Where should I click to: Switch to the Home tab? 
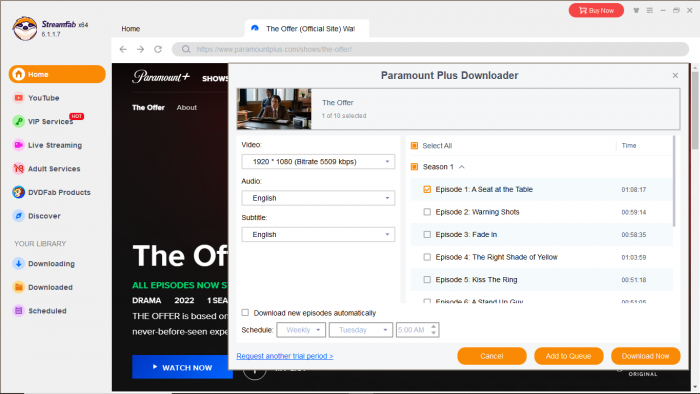pyautogui.click(x=131, y=29)
